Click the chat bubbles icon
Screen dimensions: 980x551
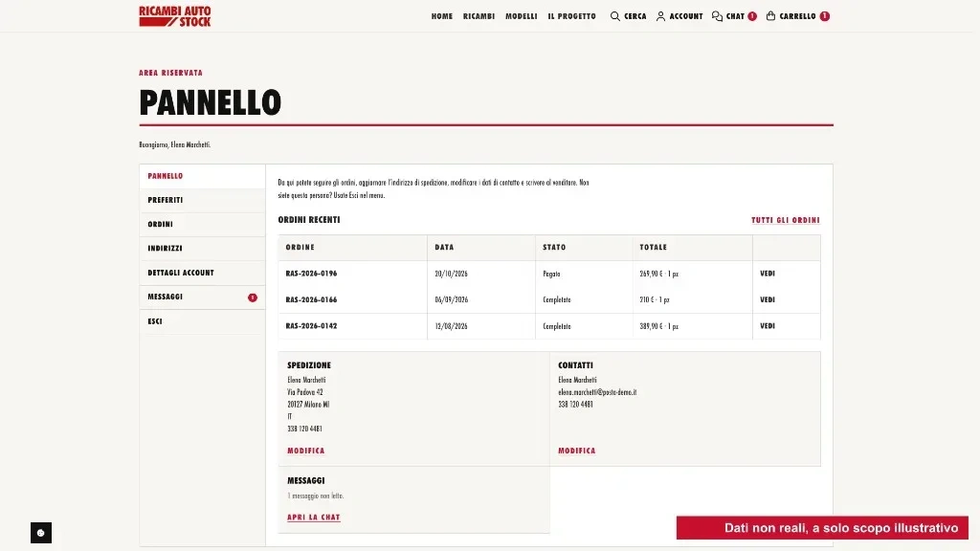(x=717, y=16)
